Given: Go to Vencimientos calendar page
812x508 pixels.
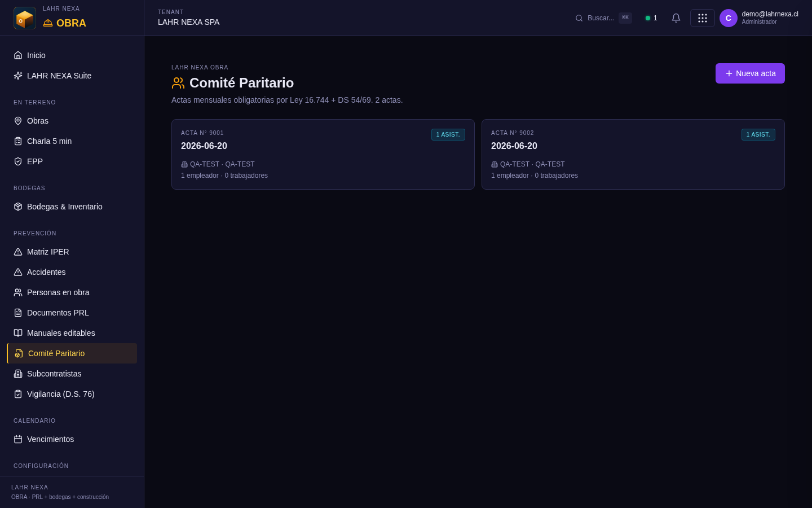Looking at the screenshot, I should click(72, 439).
